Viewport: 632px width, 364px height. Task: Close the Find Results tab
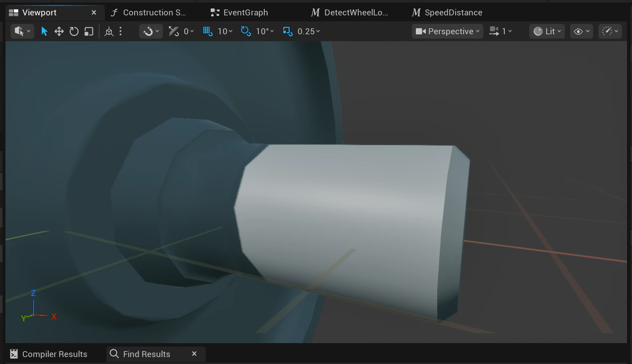194,354
